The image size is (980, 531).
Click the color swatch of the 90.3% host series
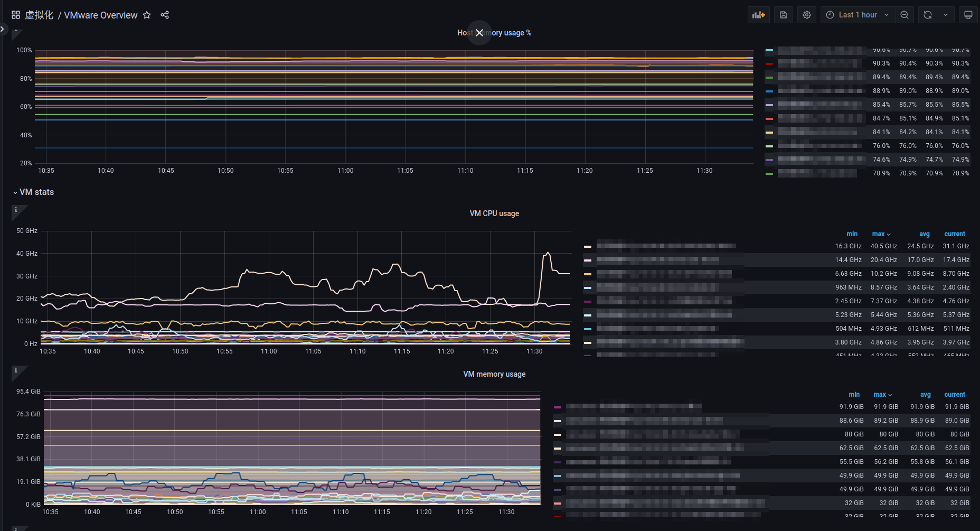(x=769, y=64)
